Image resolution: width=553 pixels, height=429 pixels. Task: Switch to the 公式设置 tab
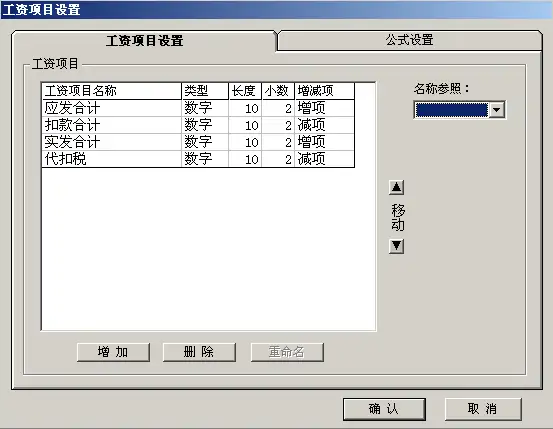[409, 40]
